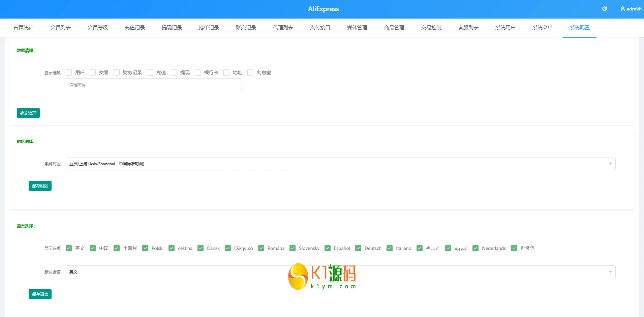The width and height of the screenshot is (644, 317).
Task: Toggle the Arabic العربية language checkbox
Action: [448, 248]
